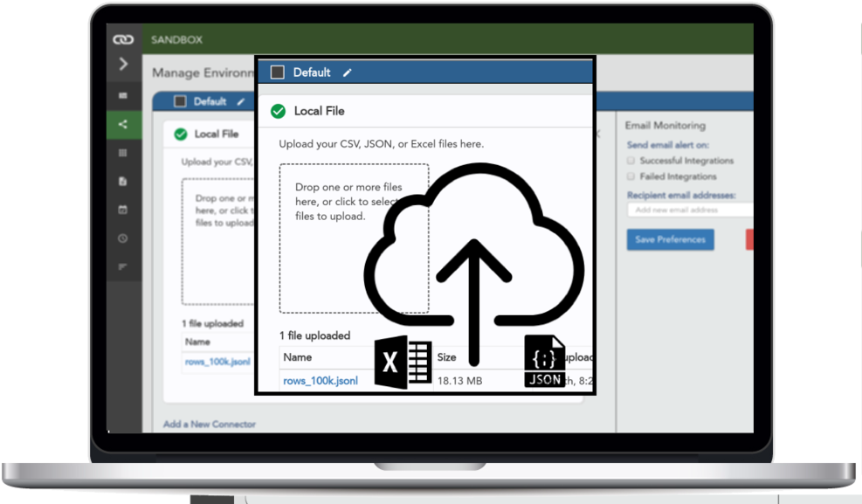The height and width of the screenshot is (504, 862).
Task: Tick the Default checkbox in the enlarged callout header
Action: coord(278,72)
